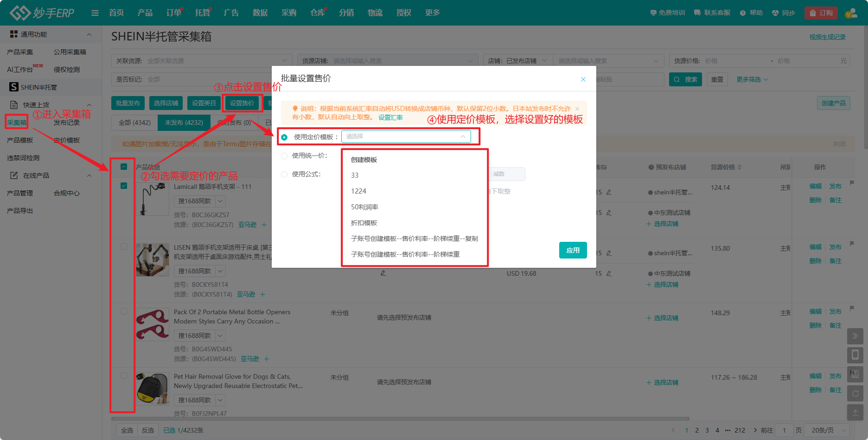Click the 在线产品 edit icon in sidebar
Screen dimensions: 868x440
pyautogui.click(x=14, y=175)
